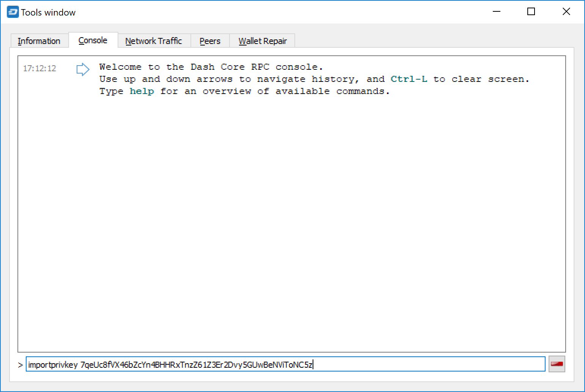Switch to the Information tab
This screenshot has width=585, height=392.
point(39,41)
